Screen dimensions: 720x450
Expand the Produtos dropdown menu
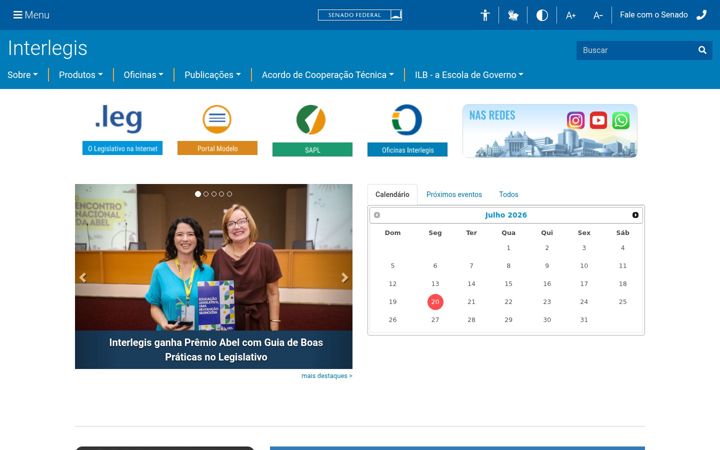pos(81,75)
